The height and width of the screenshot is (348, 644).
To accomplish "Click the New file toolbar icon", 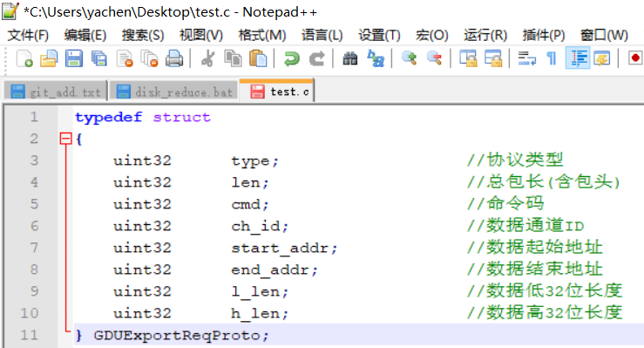I will tap(24, 58).
